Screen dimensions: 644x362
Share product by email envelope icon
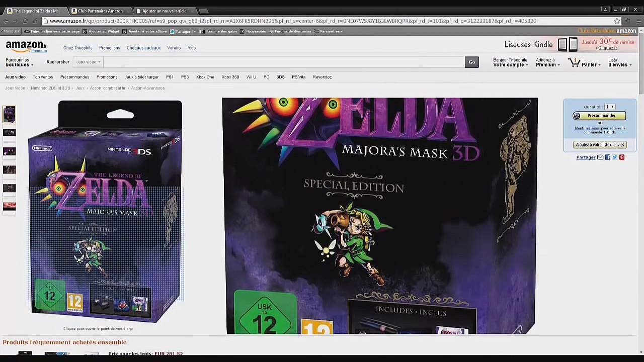coord(600,157)
